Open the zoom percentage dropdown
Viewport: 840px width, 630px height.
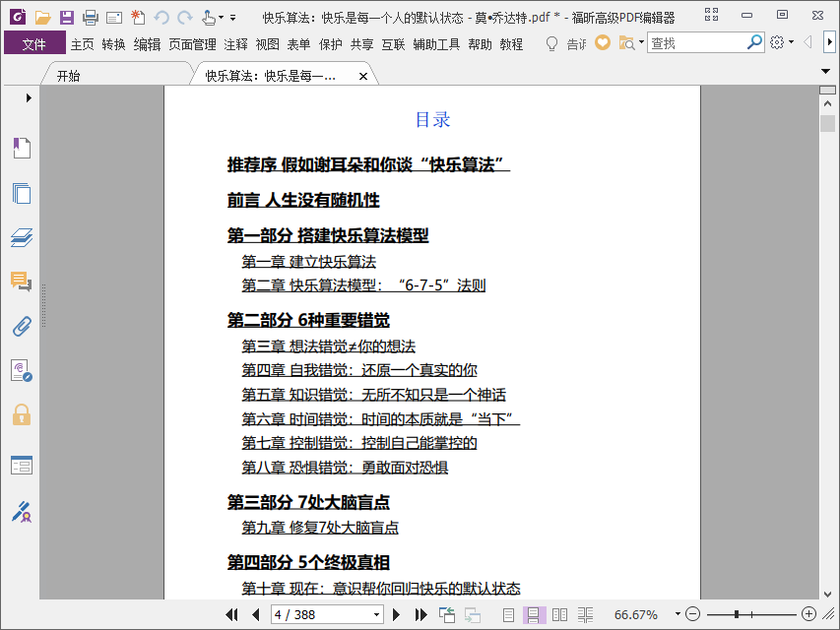pyautogui.click(x=678, y=614)
